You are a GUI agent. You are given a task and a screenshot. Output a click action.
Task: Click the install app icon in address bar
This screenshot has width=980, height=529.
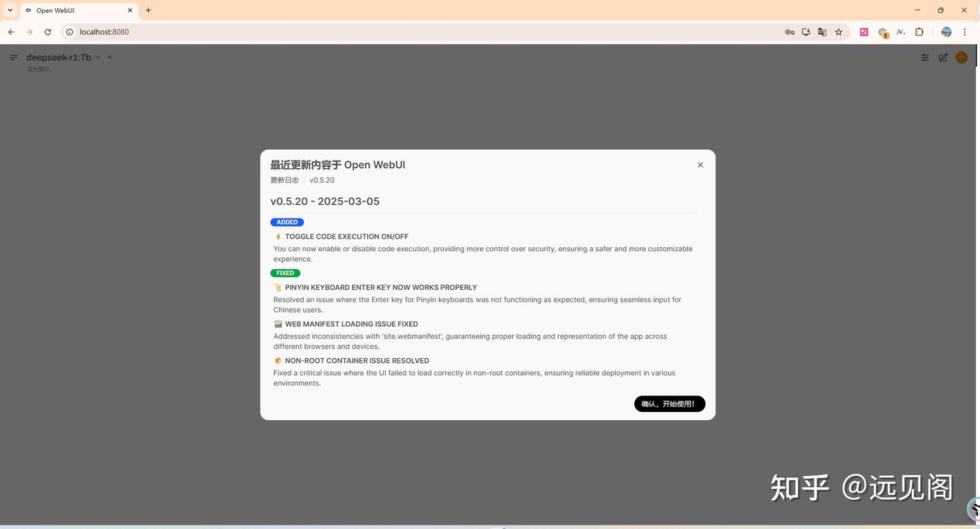pyautogui.click(x=805, y=31)
